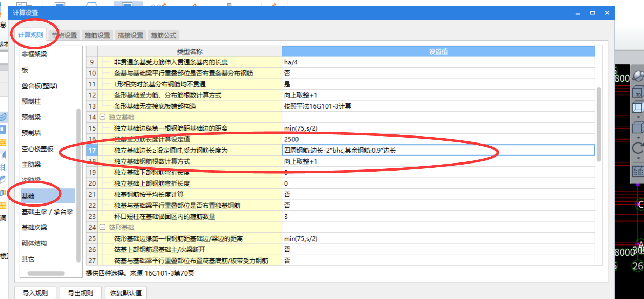The width and height of the screenshot is (644, 299).
Task: Click row 条形基础无交接底板端部构造
Action: (x=190, y=106)
